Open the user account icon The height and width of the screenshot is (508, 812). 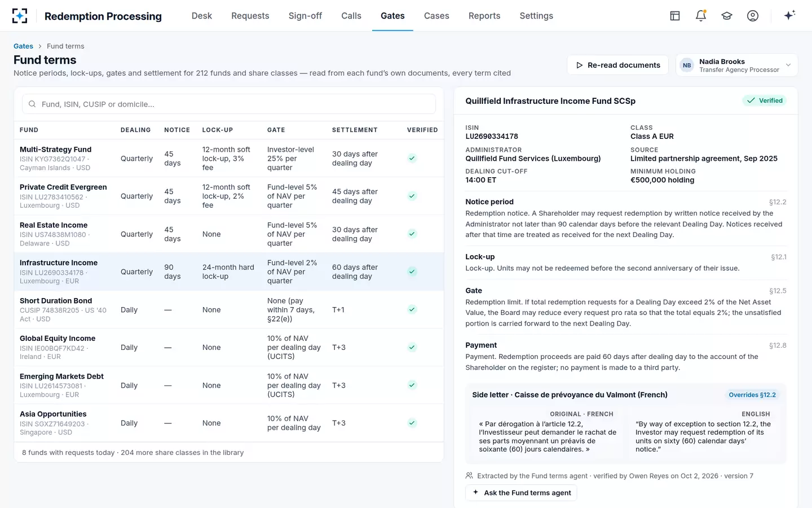pos(753,16)
